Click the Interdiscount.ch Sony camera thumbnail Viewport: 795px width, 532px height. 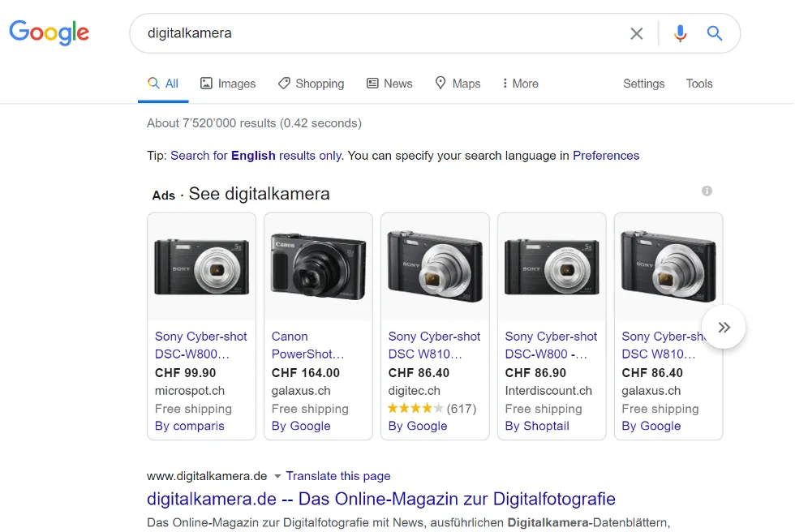click(552, 267)
